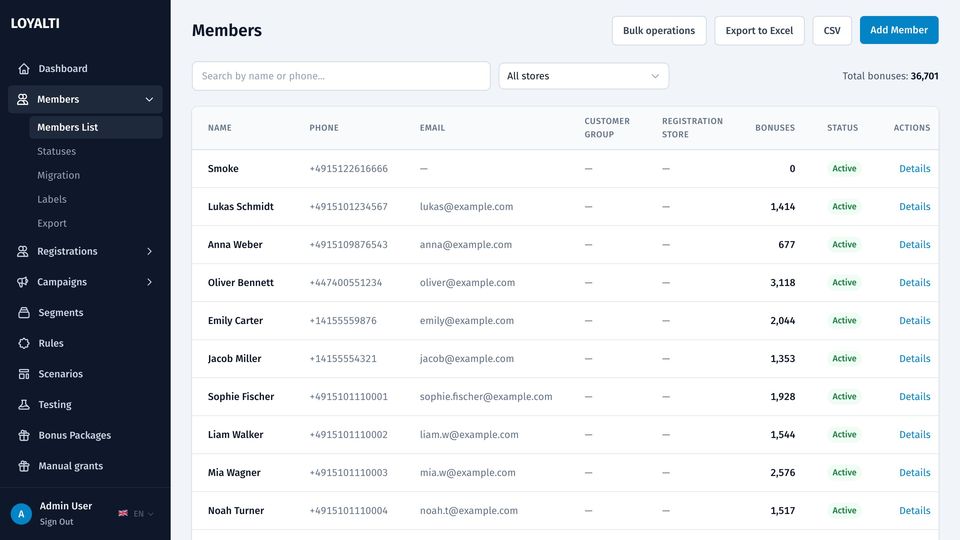Click email lukas@example.com
Image resolution: width=960 pixels, height=540 pixels.
pyautogui.click(x=467, y=206)
